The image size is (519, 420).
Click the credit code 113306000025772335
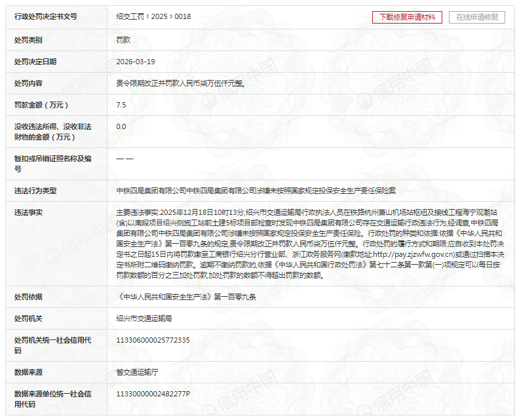click(x=153, y=340)
